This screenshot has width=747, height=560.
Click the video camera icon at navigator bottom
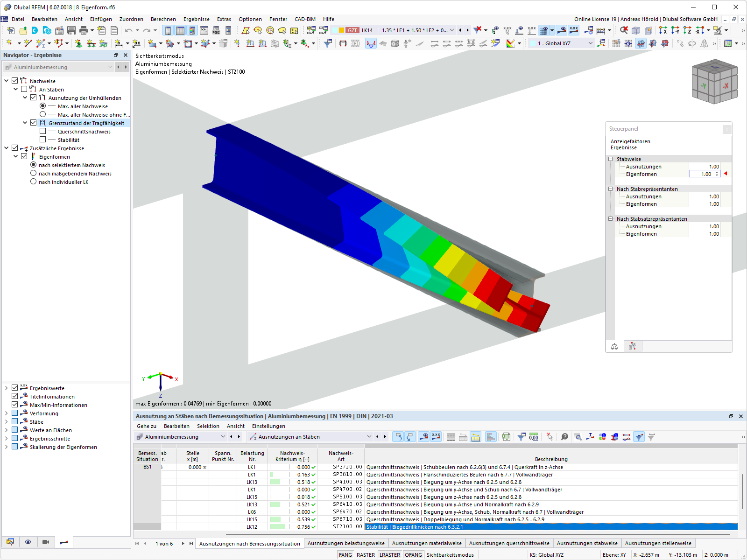pos(46,542)
